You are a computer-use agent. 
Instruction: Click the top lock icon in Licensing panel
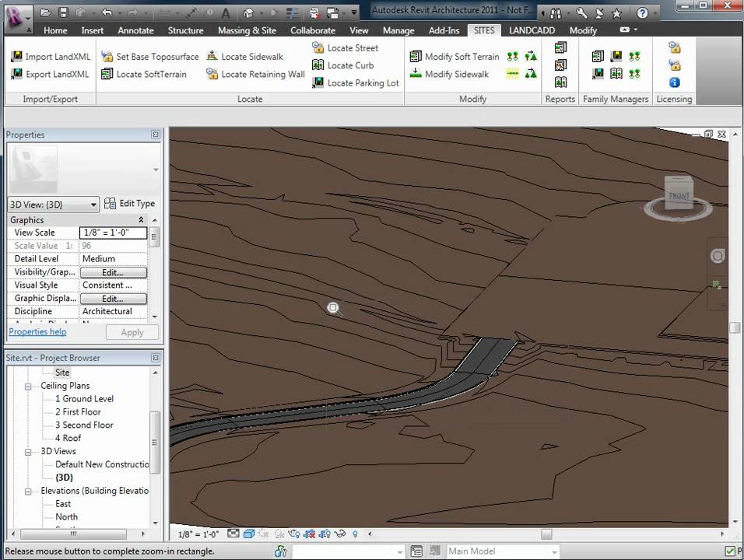tap(674, 47)
